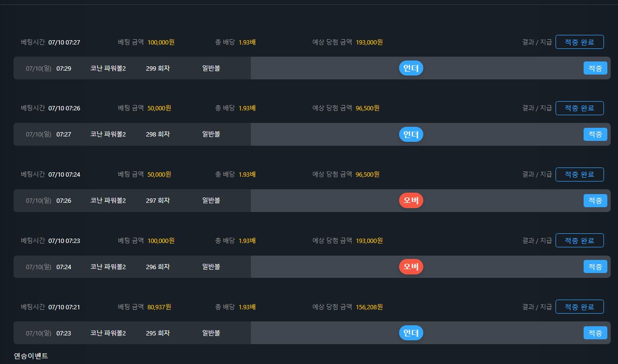Click the red 오버 pill in round 297
Viewport: 618px width, 364px height.
[x=411, y=200]
